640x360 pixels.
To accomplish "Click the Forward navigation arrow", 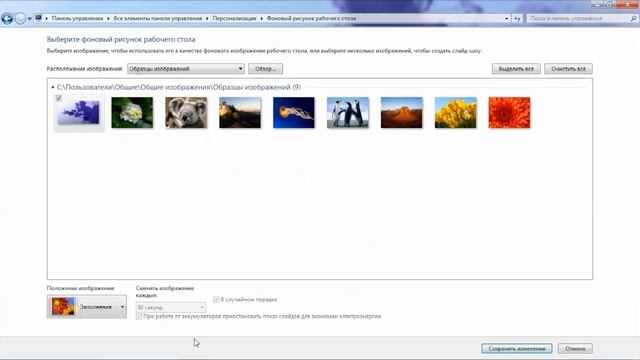I will [20, 18].
